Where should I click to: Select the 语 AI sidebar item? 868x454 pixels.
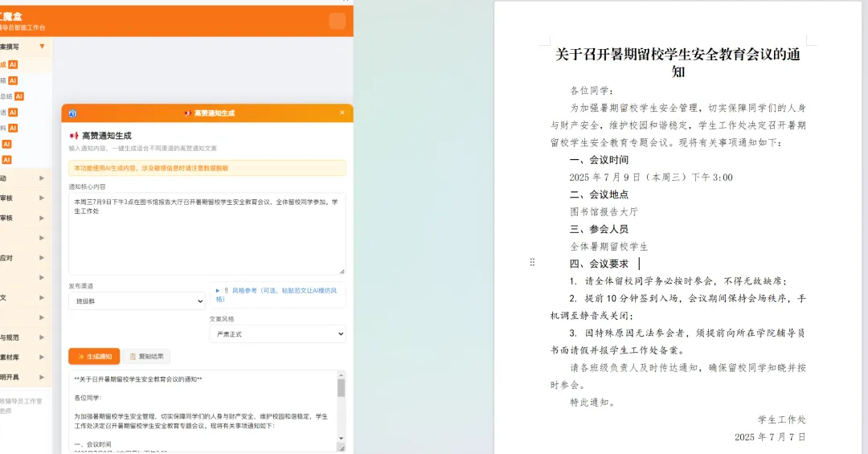[26, 112]
